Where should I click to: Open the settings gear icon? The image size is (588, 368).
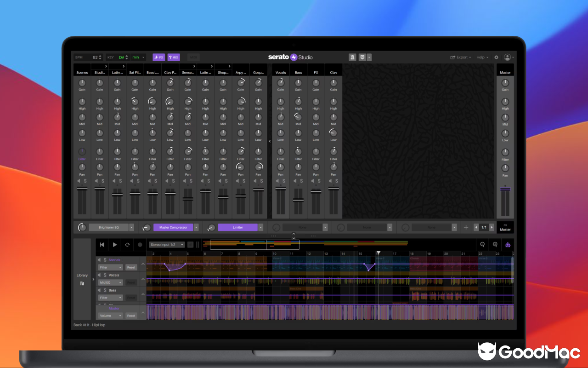496,57
